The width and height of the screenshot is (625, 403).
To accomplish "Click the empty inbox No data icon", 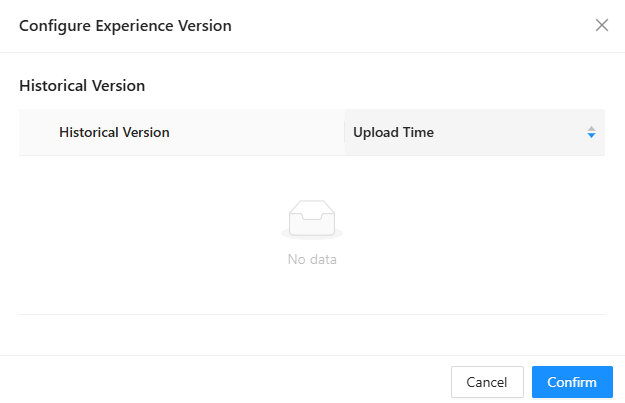I will [x=312, y=219].
